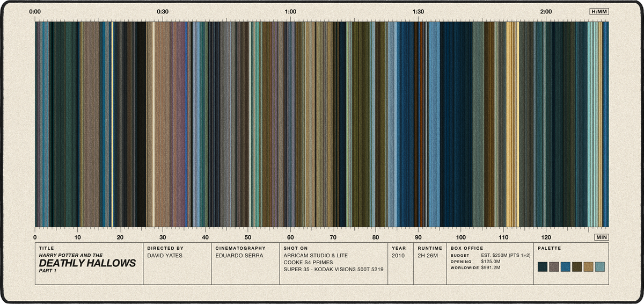
Task: Click the 70 minute axis label
Action: [333, 237]
